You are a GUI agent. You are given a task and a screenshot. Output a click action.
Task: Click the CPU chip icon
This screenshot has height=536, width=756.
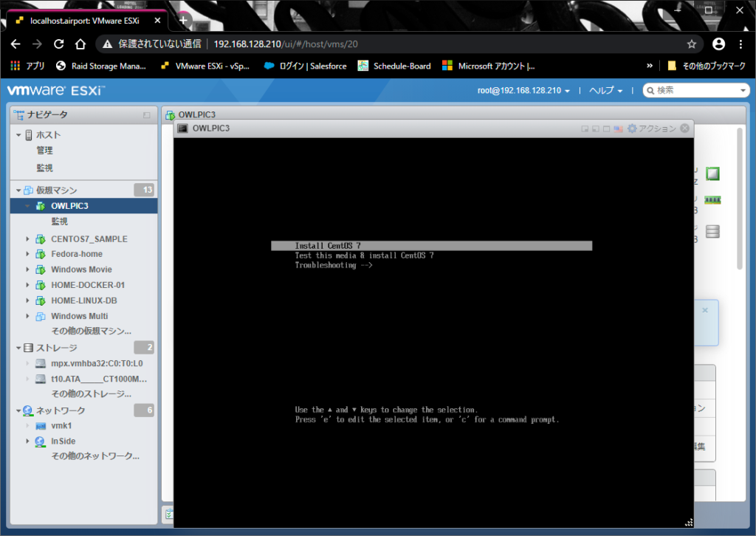[x=712, y=173]
